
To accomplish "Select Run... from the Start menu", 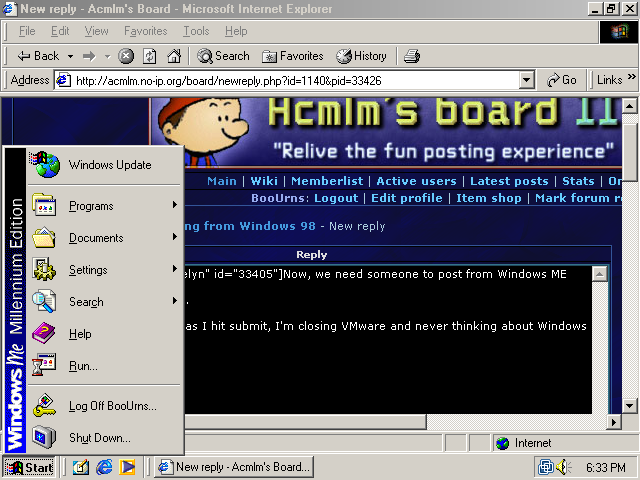I will (83, 366).
